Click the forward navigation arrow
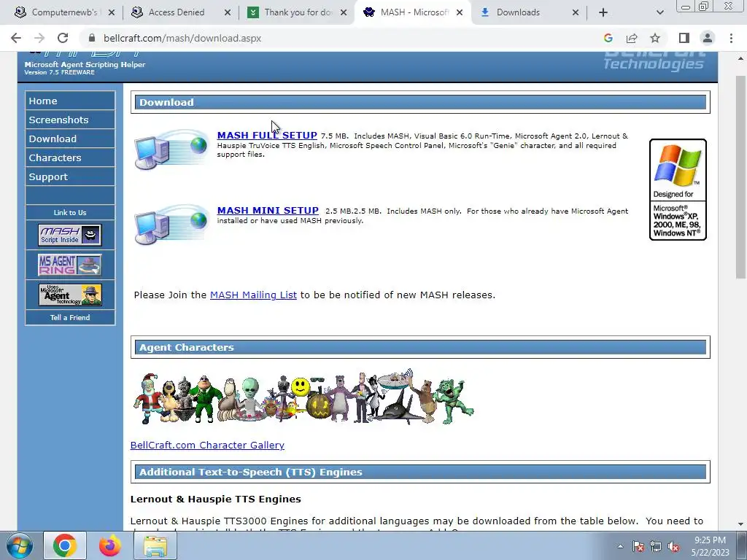The height and width of the screenshot is (560, 747). click(x=39, y=38)
